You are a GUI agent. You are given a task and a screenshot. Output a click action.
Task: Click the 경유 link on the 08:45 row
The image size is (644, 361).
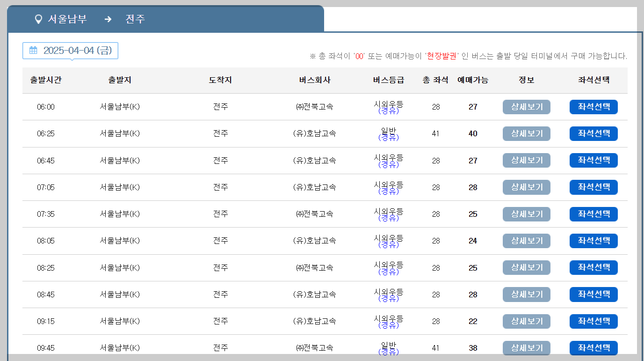(389, 299)
